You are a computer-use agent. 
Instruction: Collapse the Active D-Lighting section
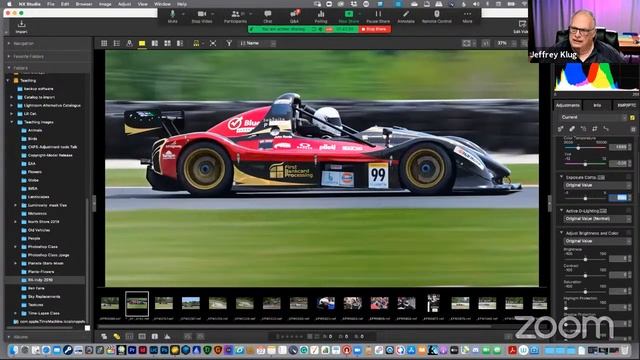pos(562,211)
